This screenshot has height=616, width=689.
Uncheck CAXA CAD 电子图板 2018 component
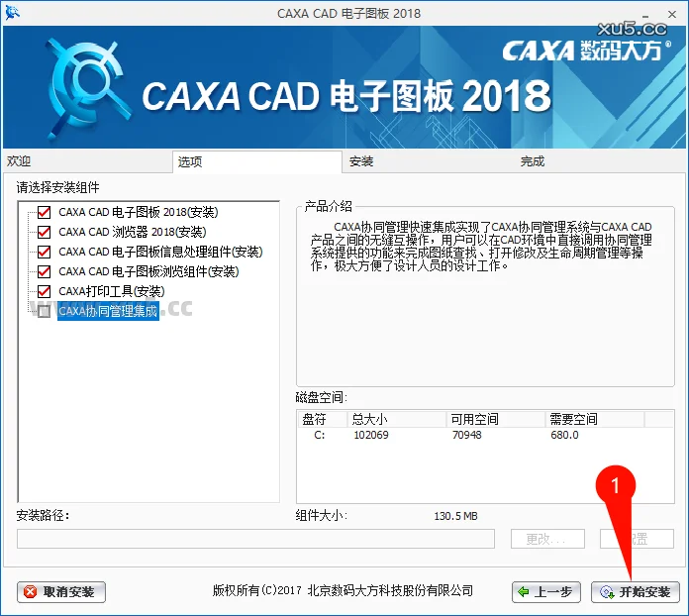44,212
